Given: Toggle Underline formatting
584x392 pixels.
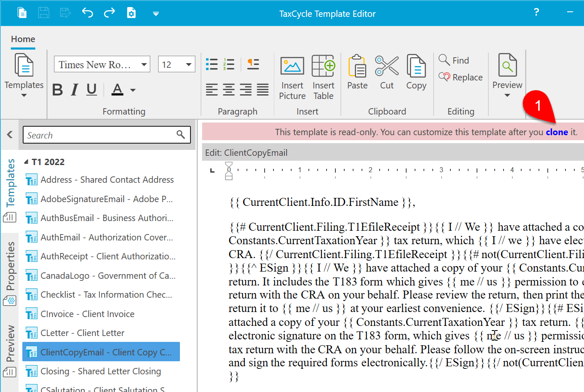Looking at the screenshot, I should pos(91,90).
